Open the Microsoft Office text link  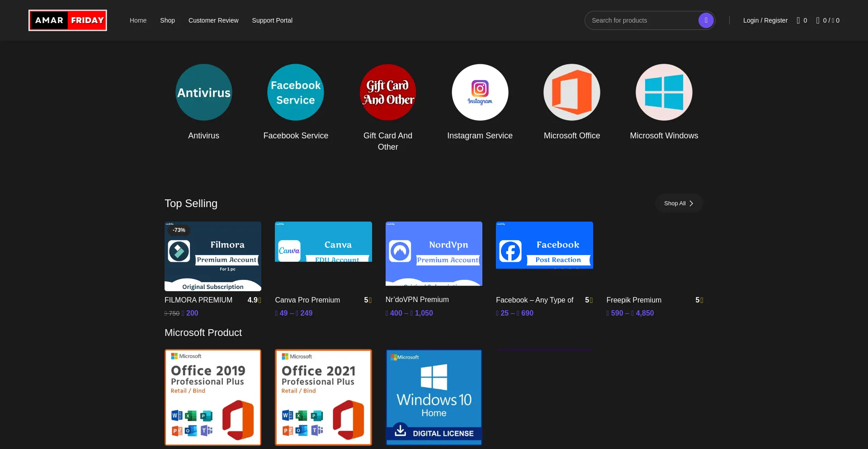[x=572, y=136]
